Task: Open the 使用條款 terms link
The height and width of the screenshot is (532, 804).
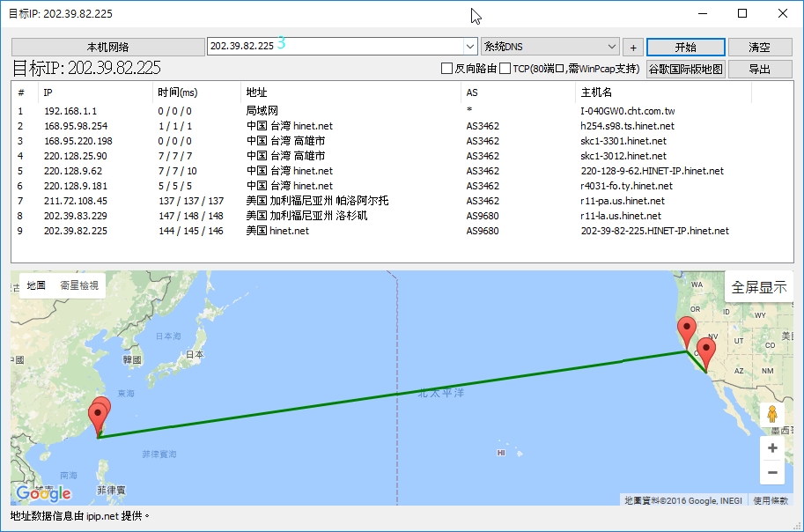Action: click(771, 500)
